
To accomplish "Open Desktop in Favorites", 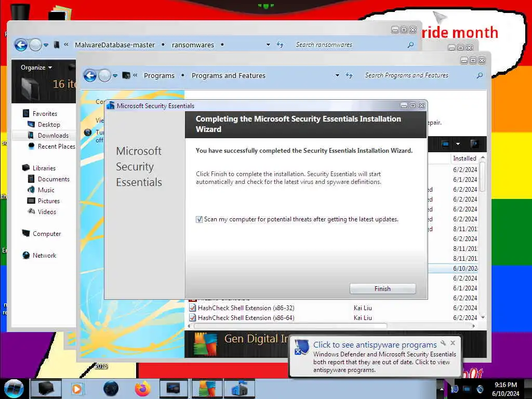I will [49, 125].
